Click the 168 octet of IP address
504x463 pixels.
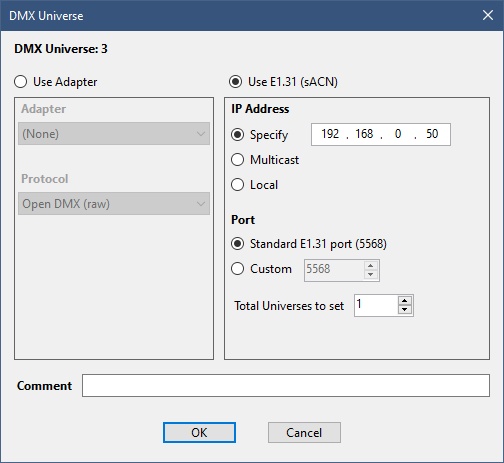tap(364, 134)
